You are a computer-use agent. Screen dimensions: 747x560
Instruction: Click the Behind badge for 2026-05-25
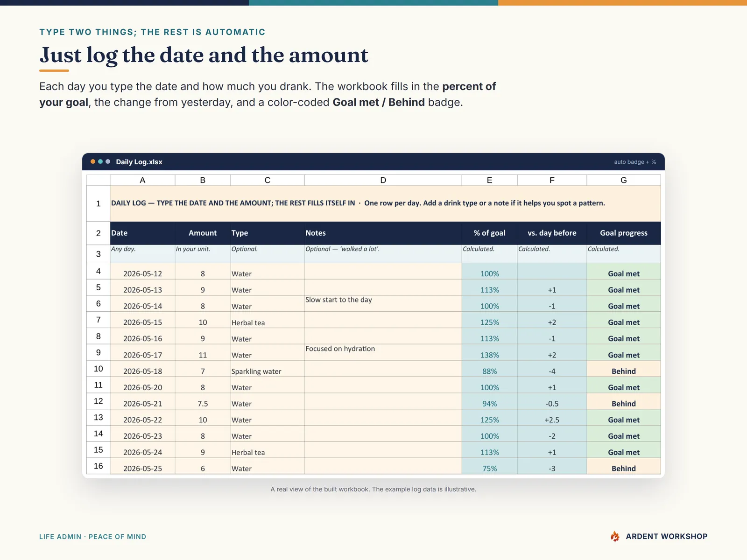[x=624, y=466]
